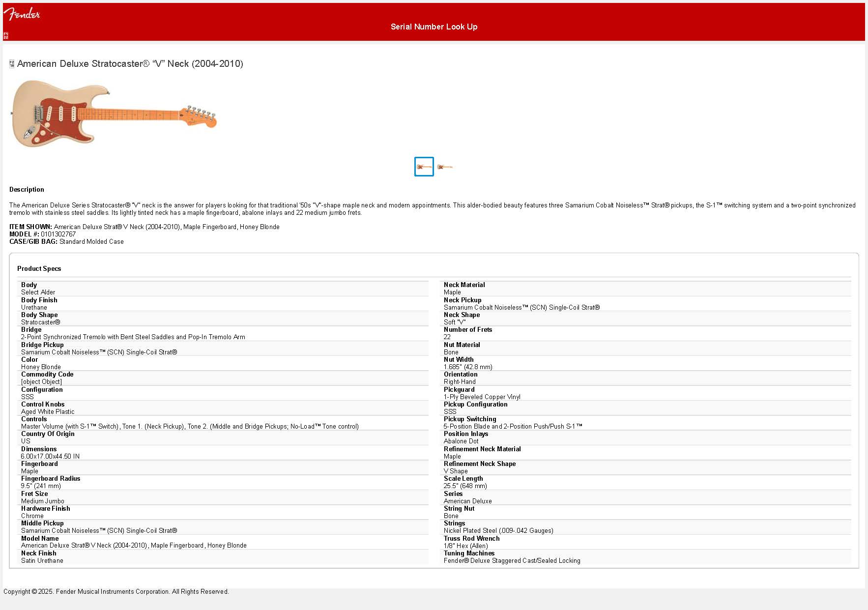Click the Medium Jumbo fret size value

(43, 501)
